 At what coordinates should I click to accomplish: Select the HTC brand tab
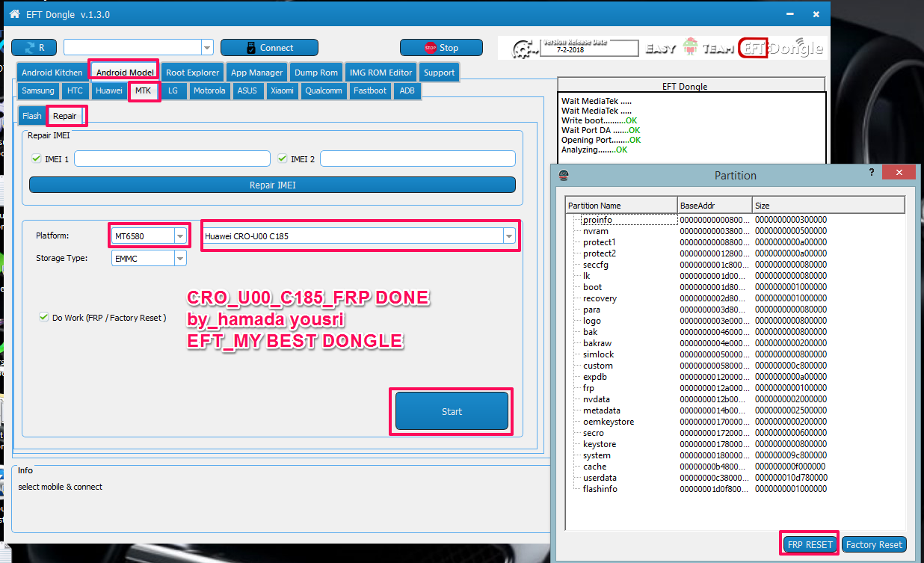click(x=75, y=90)
